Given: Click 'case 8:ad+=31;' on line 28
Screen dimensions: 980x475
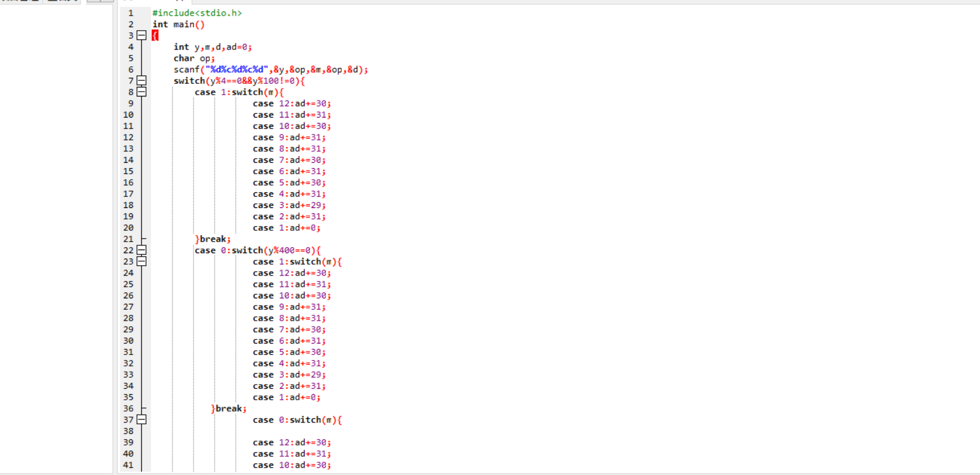Looking at the screenshot, I should (289, 318).
